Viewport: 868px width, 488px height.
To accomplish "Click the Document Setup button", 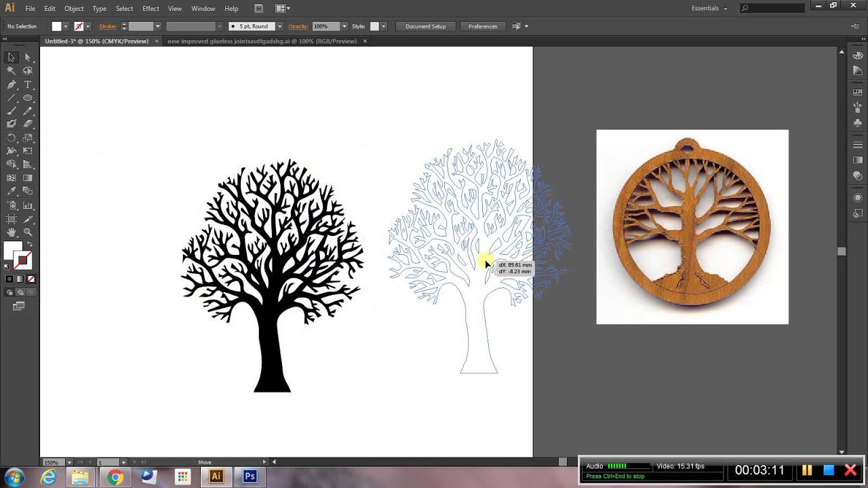I will 425,26.
